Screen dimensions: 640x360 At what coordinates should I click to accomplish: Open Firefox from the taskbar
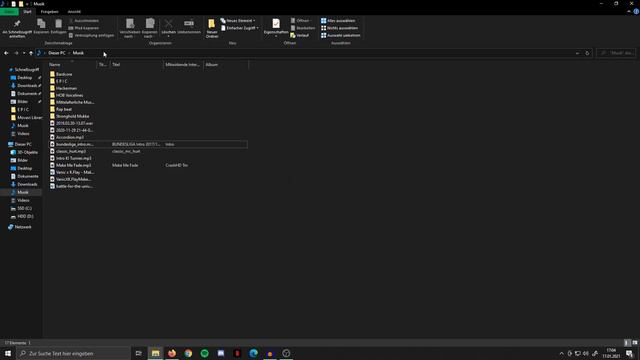[172, 353]
